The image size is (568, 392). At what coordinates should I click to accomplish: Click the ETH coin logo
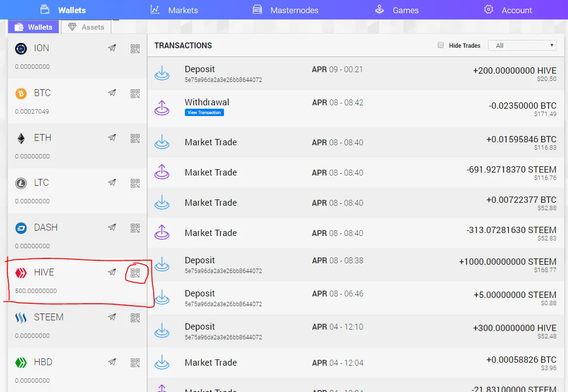point(21,138)
